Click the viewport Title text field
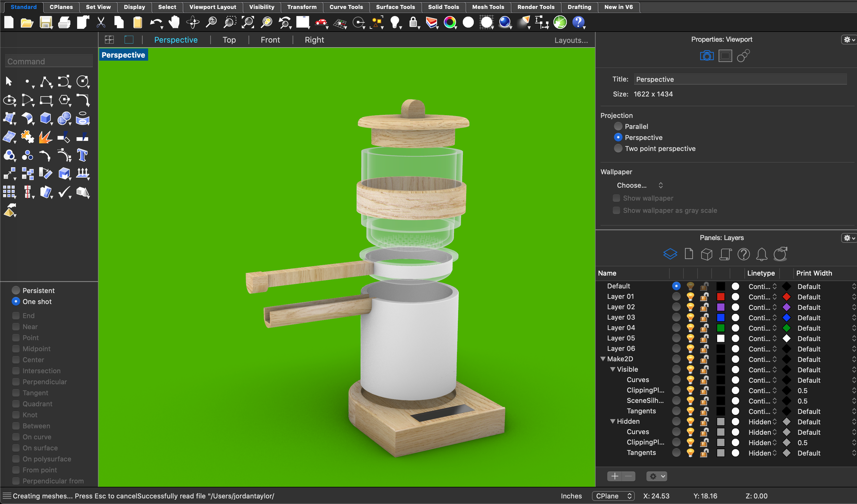Viewport: 857px width, 504px height. tap(740, 79)
